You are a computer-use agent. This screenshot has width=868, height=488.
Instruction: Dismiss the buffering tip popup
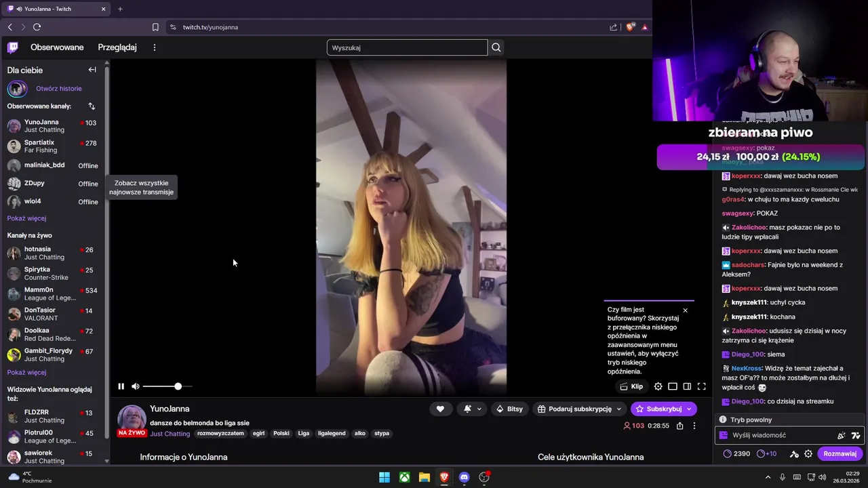click(685, 310)
